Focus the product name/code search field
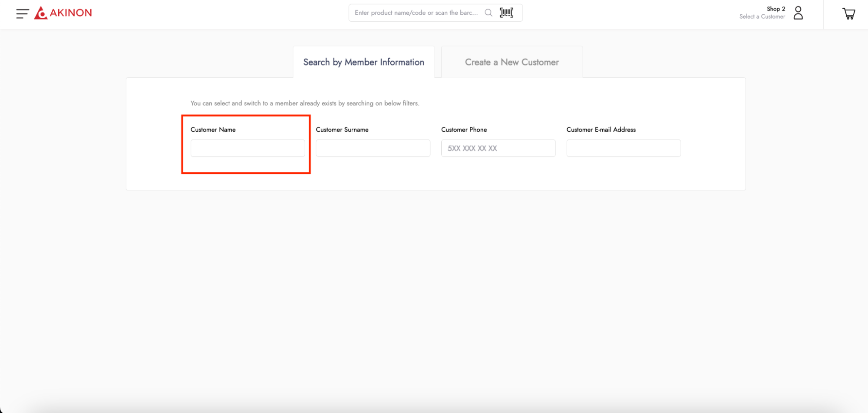 [x=416, y=13]
